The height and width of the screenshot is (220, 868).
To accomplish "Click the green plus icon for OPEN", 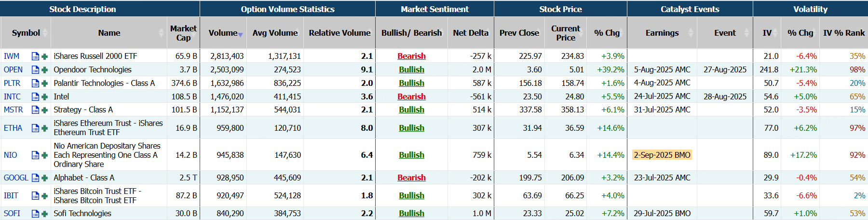I will click(45, 70).
